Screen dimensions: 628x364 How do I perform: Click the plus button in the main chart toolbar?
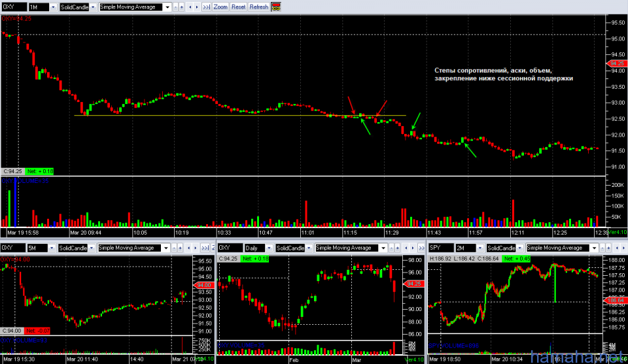(x=181, y=7)
